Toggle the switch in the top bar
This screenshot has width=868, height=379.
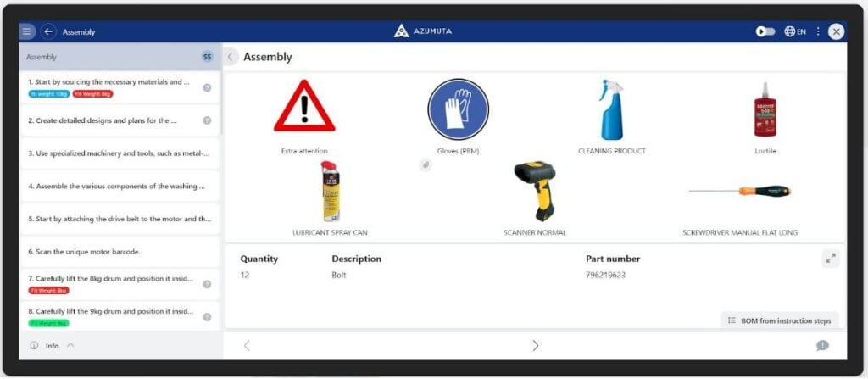coord(765,31)
